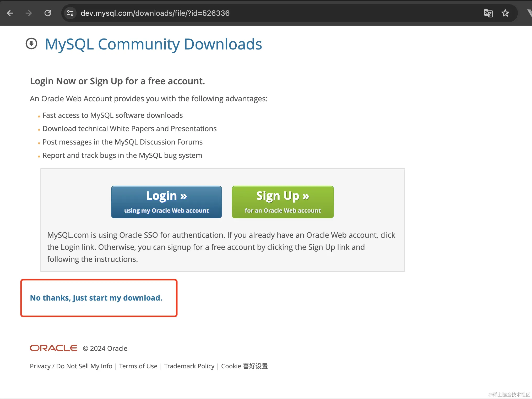
Task: Open site information icon in address bar
Action: coord(70,13)
